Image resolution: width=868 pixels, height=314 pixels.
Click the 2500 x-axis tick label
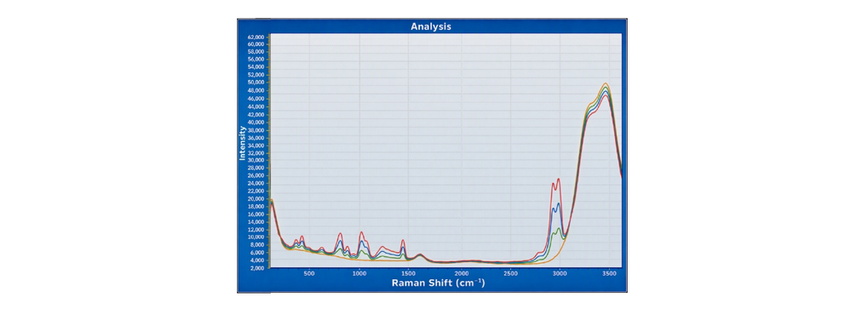(x=510, y=273)
